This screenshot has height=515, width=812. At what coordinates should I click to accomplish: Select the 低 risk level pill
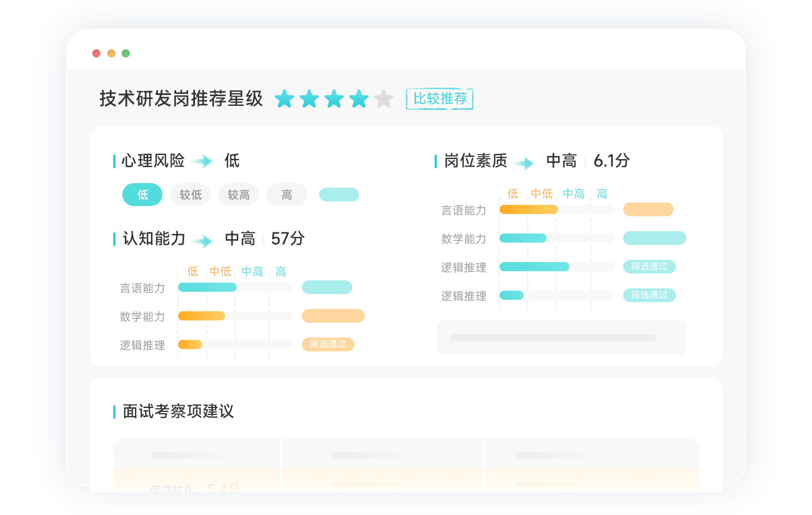[142, 195]
